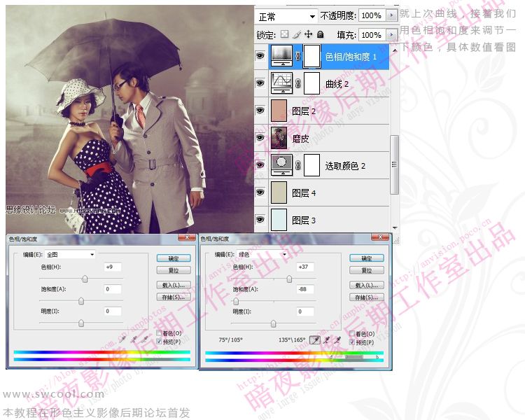Click the link icon on 色相/饱和度 1 layer

tap(297, 56)
